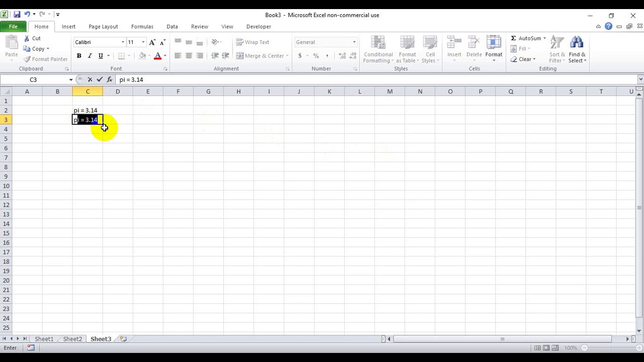Cancel cell entry with X icon
The image size is (644, 362).
90,79
